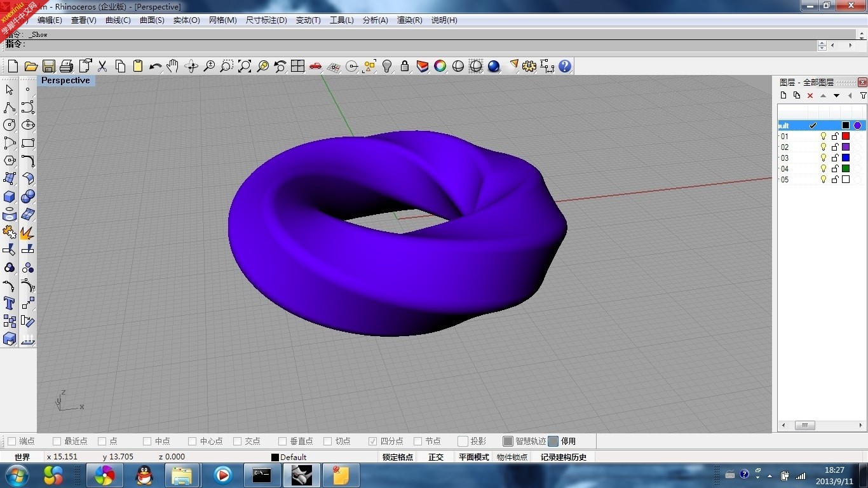Move layer down with black down arrow
868x488 pixels.
click(836, 95)
